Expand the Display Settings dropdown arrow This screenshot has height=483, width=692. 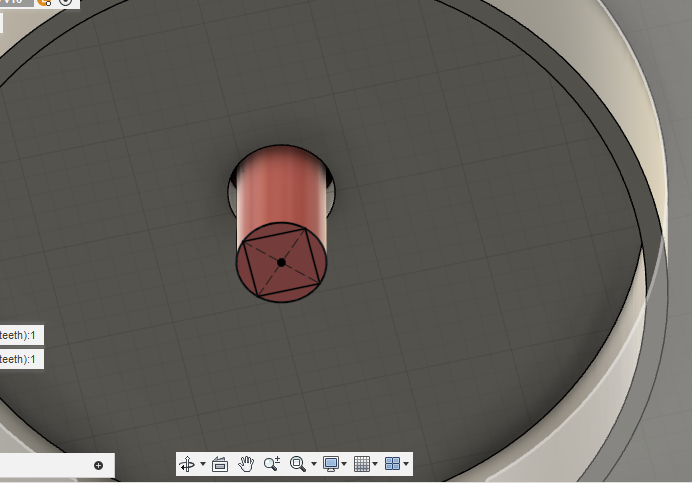coord(344,464)
